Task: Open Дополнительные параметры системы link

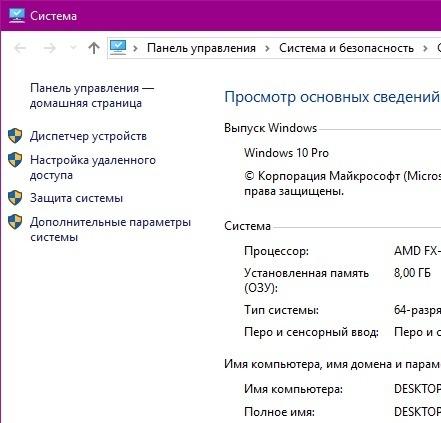Action: click(110, 230)
